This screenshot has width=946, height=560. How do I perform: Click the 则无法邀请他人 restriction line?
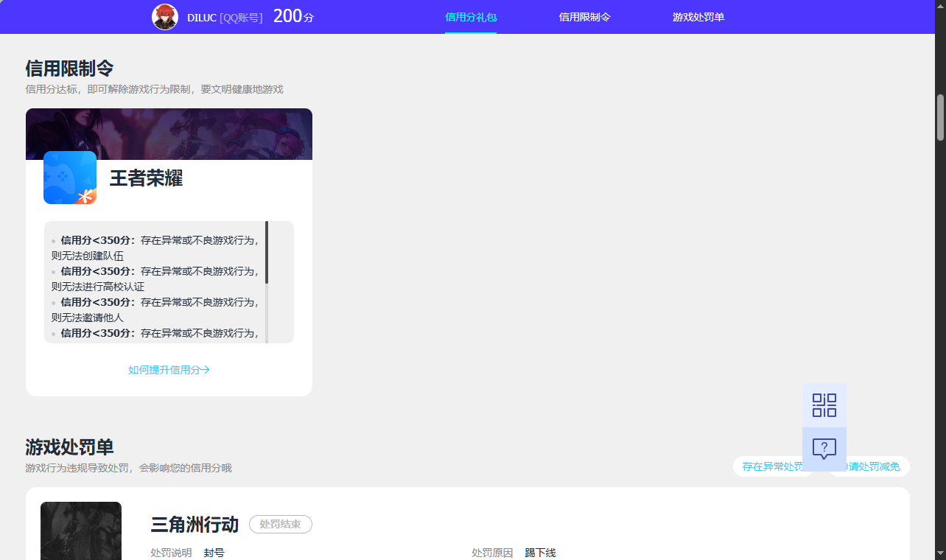[x=88, y=318]
